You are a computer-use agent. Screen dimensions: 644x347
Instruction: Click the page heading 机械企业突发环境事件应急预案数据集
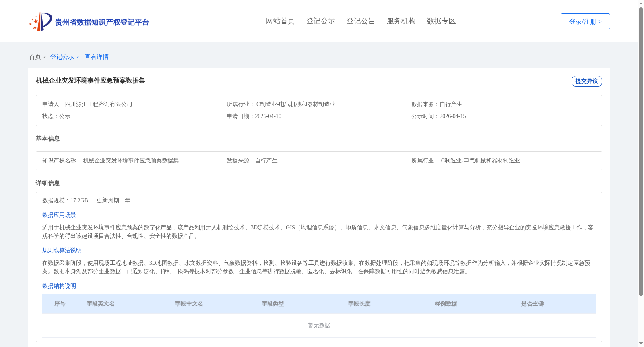91,81
